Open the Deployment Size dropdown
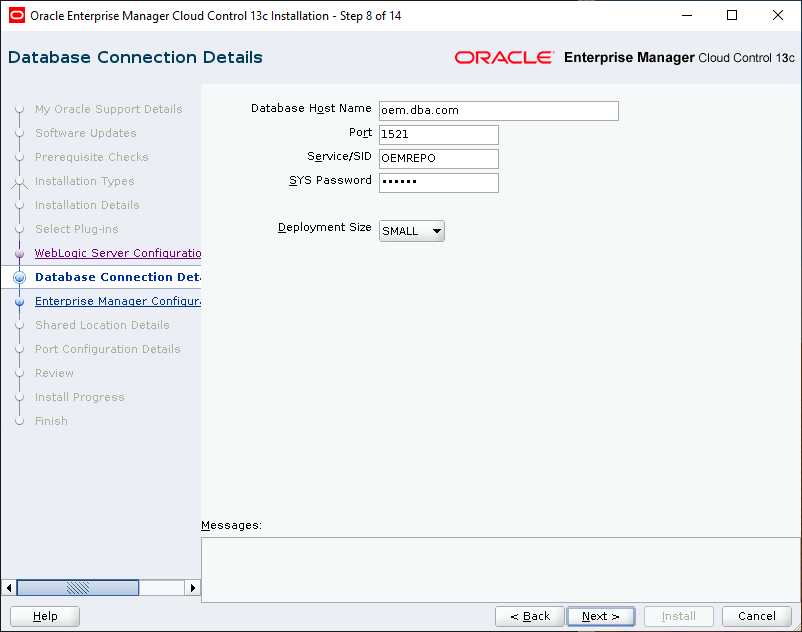 (x=412, y=231)
